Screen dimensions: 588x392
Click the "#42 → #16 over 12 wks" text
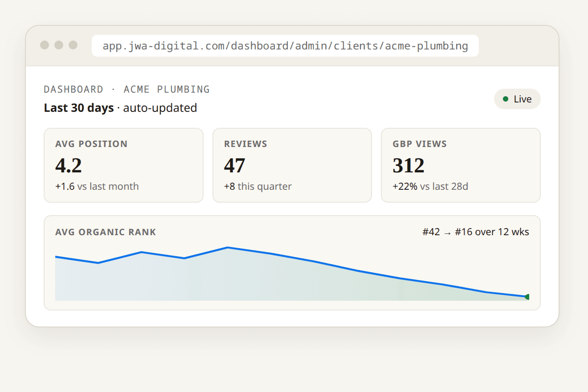coord(476,232)
